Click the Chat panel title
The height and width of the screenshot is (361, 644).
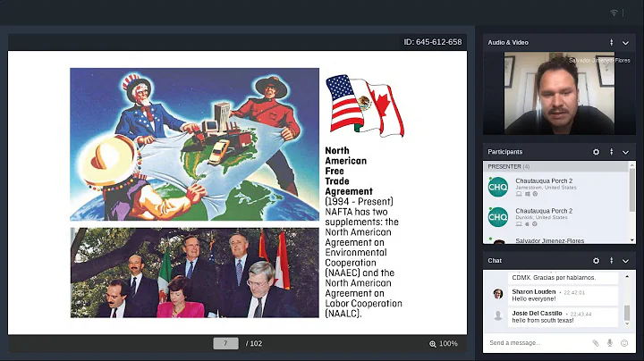click(x=495, y=261)
